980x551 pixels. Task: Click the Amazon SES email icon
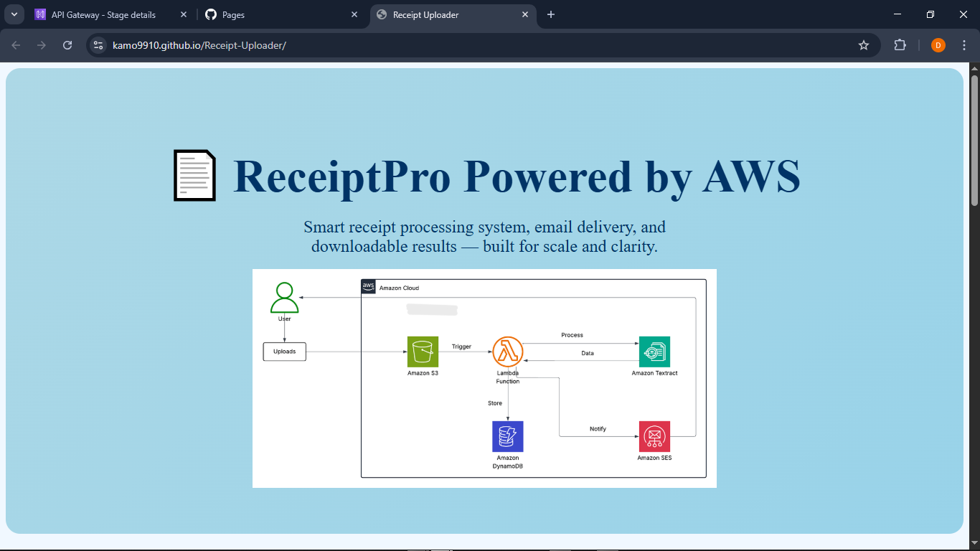click(x=654, y=436)
